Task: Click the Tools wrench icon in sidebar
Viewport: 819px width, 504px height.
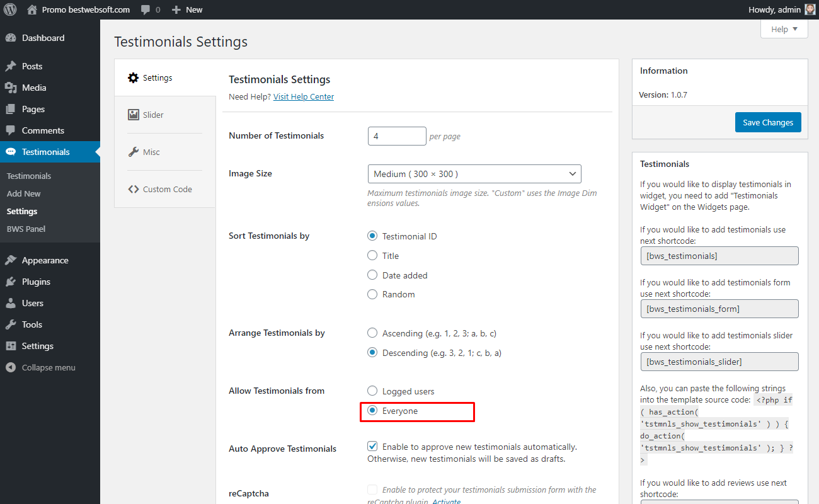Action: (x=11, y=324)
